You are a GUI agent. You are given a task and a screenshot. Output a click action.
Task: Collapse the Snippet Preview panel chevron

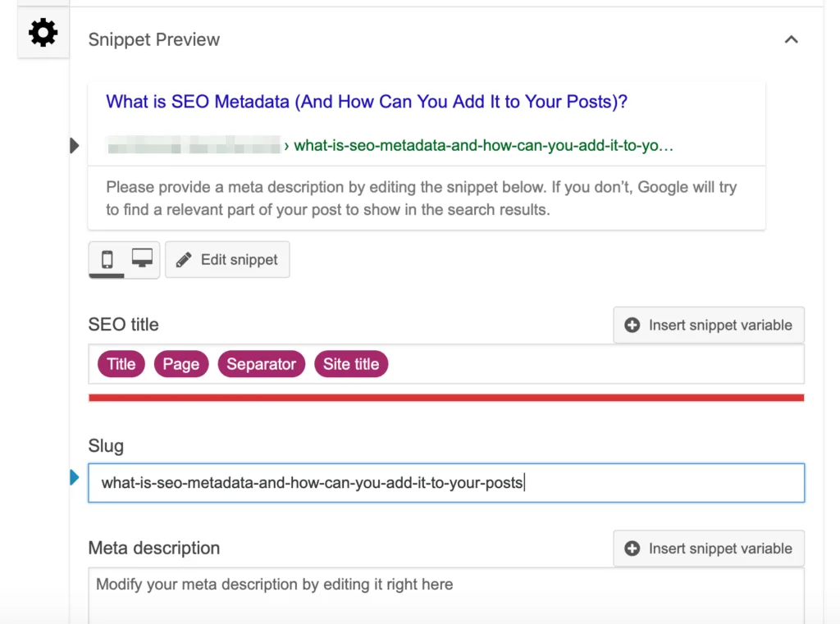[791, 39]
